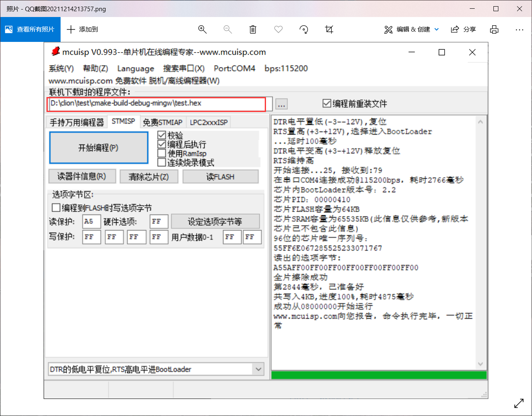Maximize the mcuisp window

point(442,52)
